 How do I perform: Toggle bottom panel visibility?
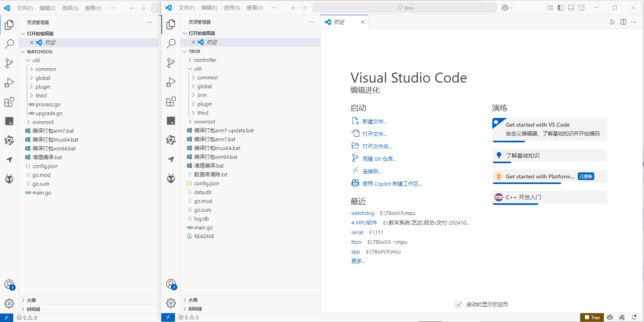click(571, 8)
